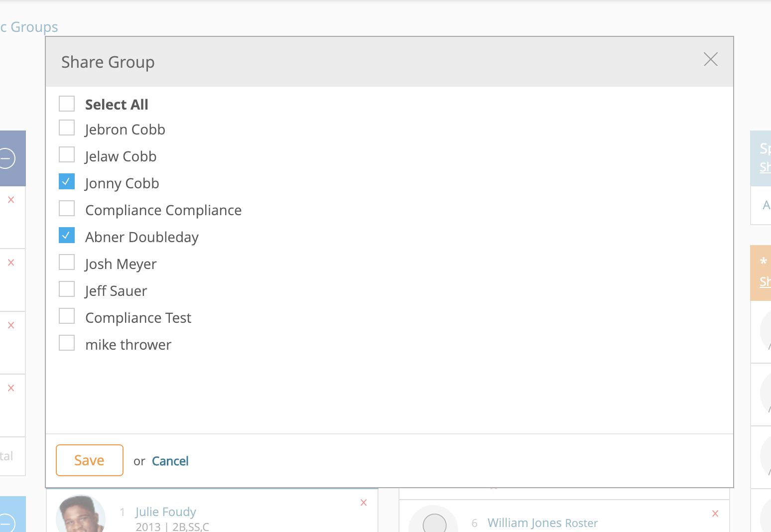Deselect Abner Doubleday checkbox
771x532 pixels.
pos(67,236)
